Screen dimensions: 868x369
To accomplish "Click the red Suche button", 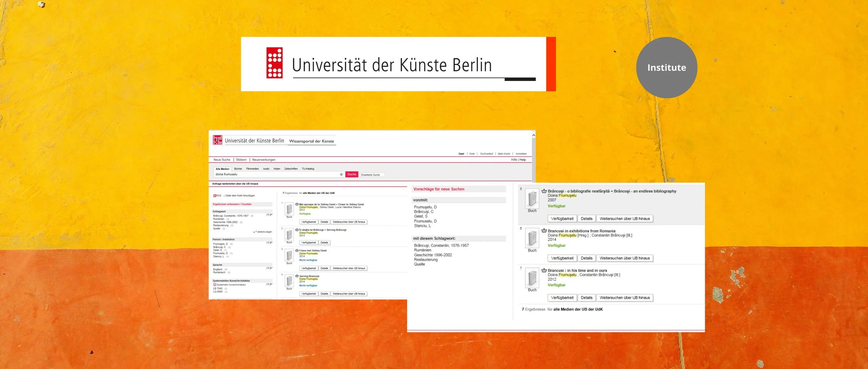I will click(352, 175).
